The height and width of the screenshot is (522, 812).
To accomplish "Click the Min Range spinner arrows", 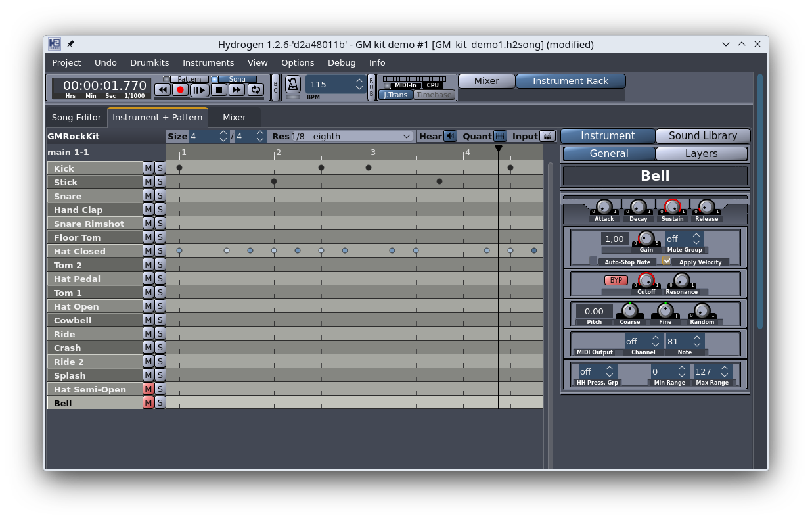I will point(682,371).
